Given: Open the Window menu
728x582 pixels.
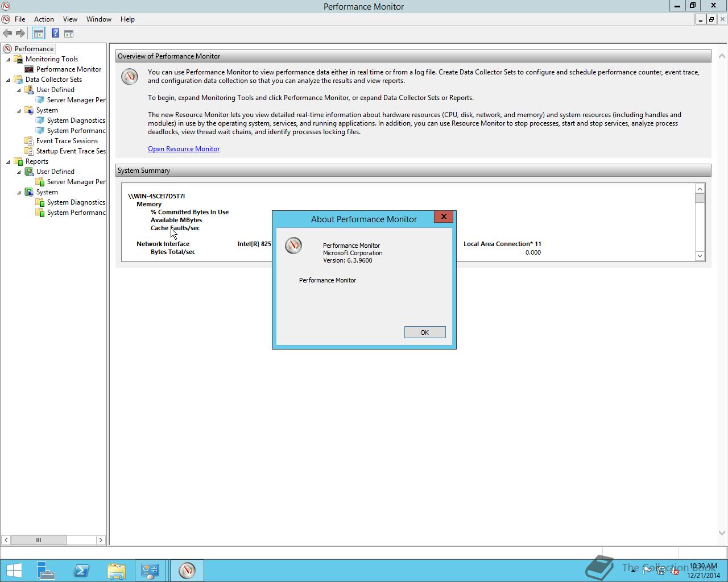Looking at the screenshot, I should [99, 19].
